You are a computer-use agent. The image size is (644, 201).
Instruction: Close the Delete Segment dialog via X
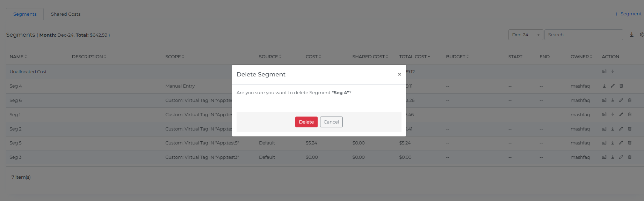399,74
